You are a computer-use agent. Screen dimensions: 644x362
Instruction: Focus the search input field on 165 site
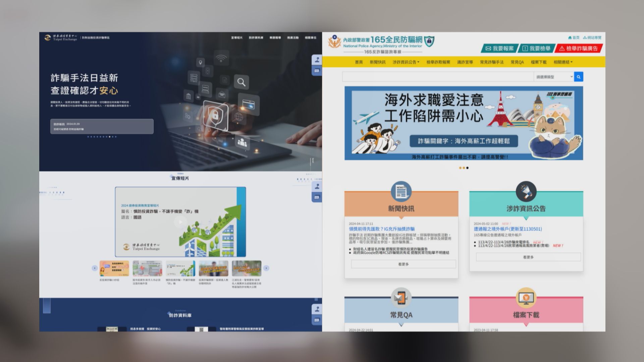(438, 77)
